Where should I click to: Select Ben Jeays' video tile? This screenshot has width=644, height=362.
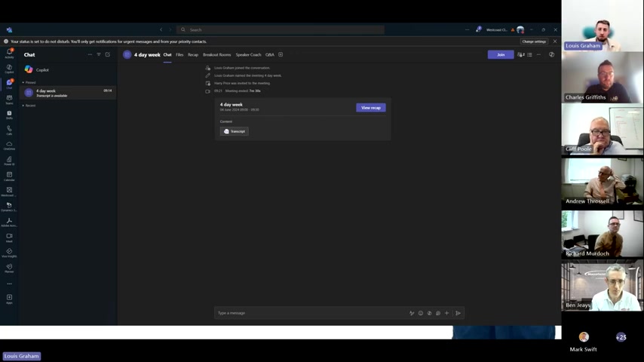coord(603,285)
